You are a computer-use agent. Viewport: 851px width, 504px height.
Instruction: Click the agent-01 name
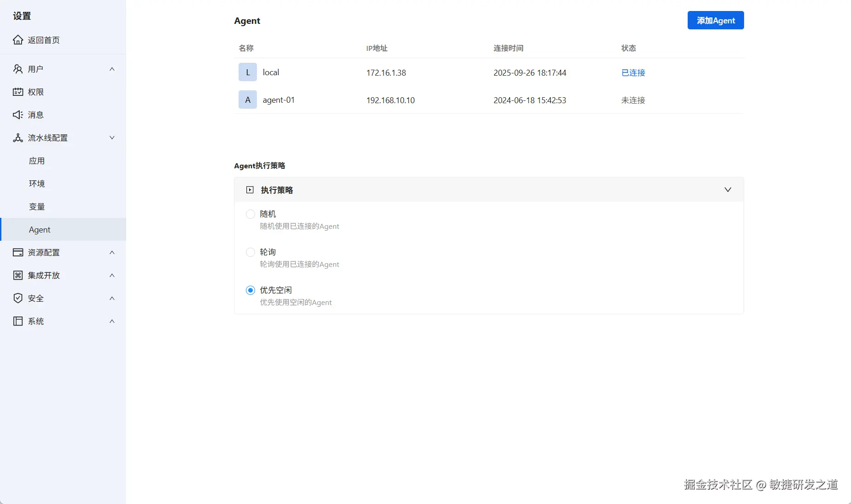[278, 100]
